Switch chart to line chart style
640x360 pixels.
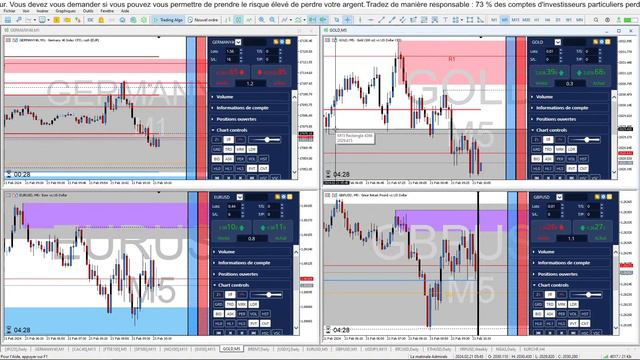(249, 20)
